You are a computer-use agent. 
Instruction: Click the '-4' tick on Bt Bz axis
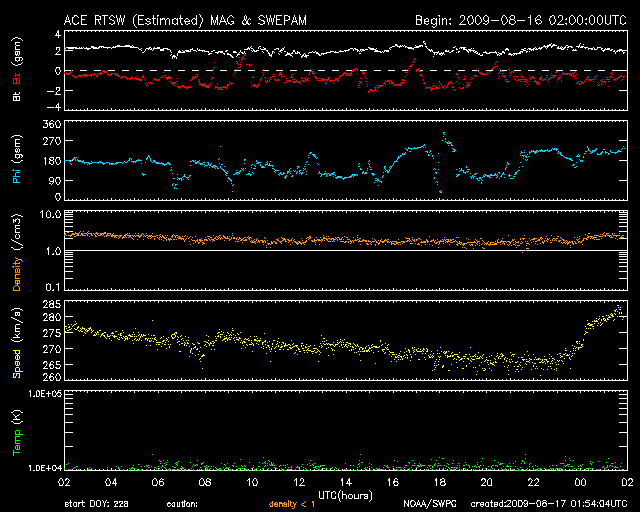[x=54, y=107]
